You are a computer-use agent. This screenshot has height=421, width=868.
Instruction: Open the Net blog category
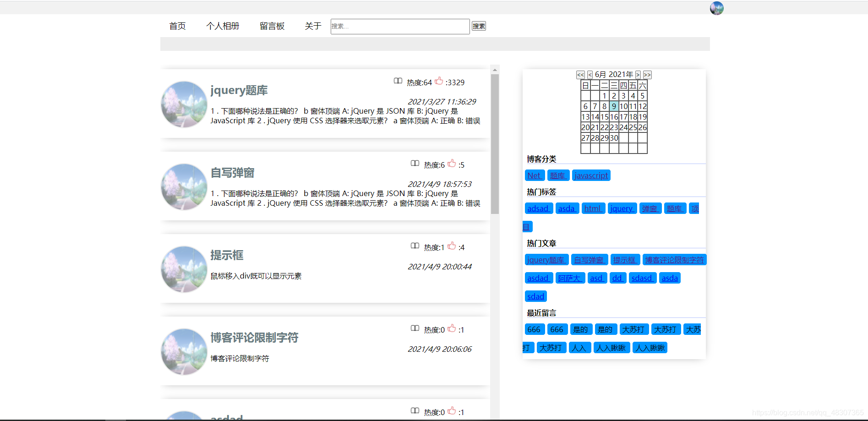(535, 175)
